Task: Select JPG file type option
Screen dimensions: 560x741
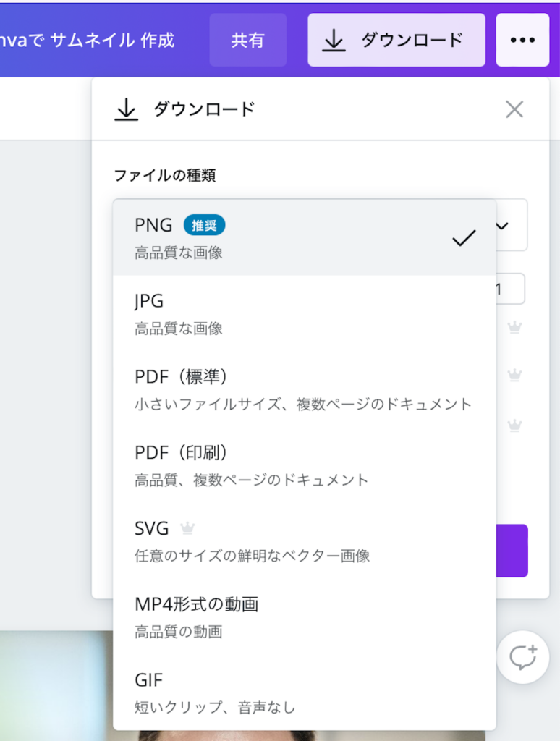Action: [305, 314]
